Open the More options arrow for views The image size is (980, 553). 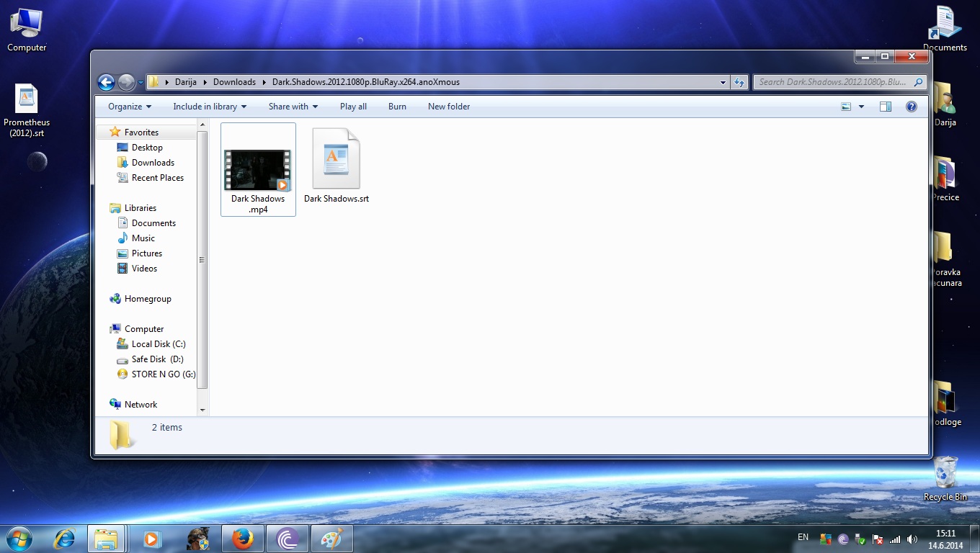(x=861, y=107)
